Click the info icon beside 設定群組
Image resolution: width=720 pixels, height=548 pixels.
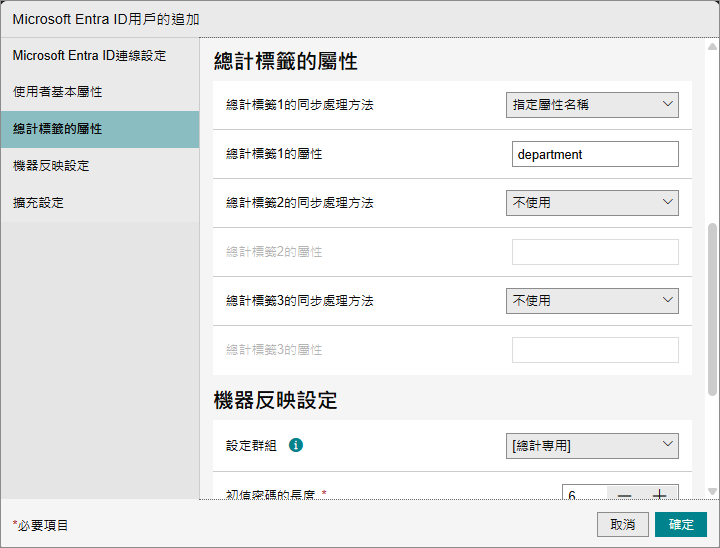pyautogui.click(x=296, y=445)
